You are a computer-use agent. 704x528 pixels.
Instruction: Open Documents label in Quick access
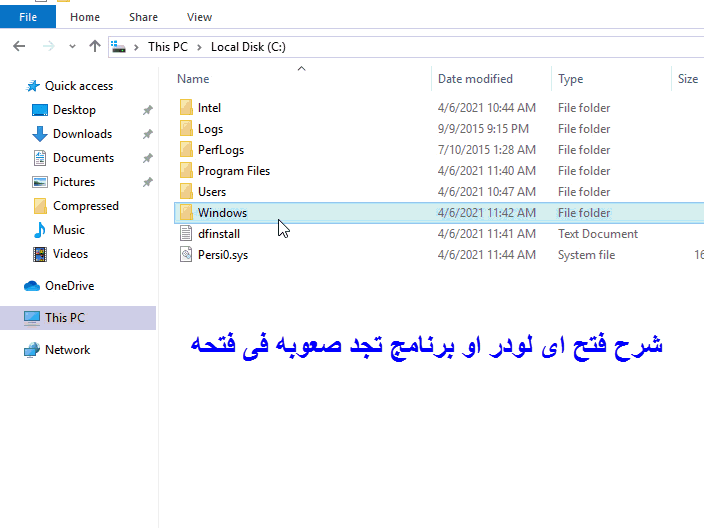(84, 158)
